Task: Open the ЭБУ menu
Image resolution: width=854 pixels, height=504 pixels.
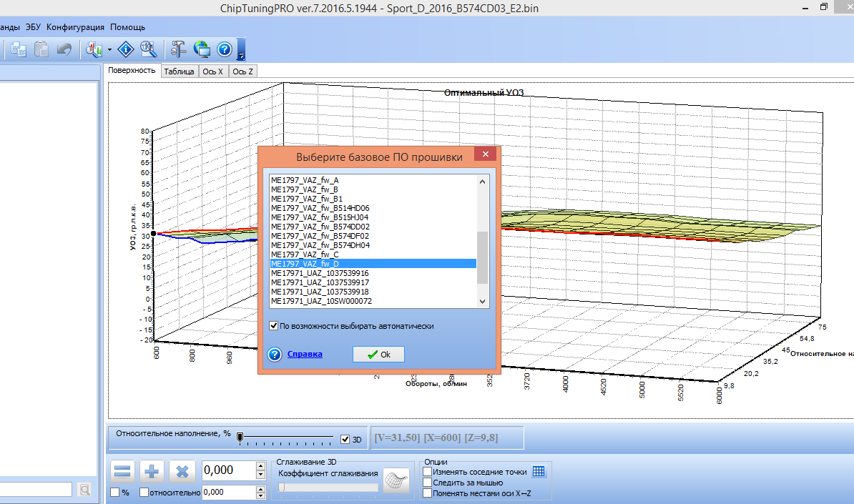Action: (x=33, y=26)
